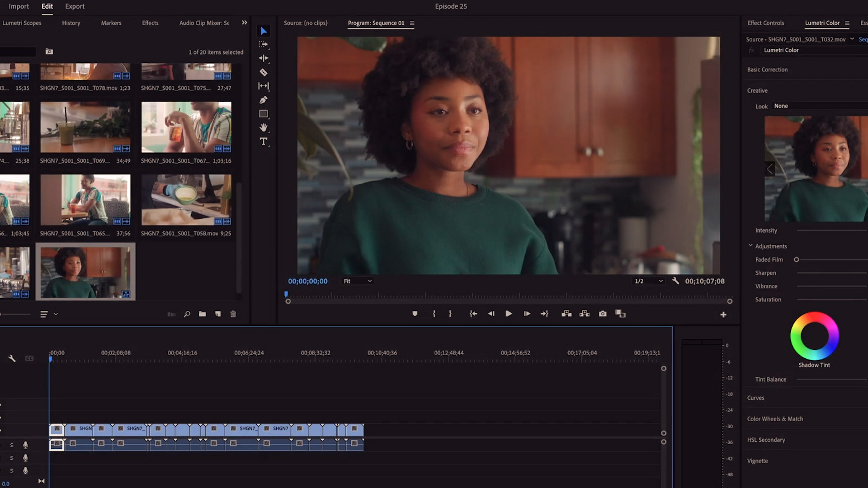This screenshot has width=868, height=488.
Task: Delete selected item with trash icon
Action: pos(233,314)
